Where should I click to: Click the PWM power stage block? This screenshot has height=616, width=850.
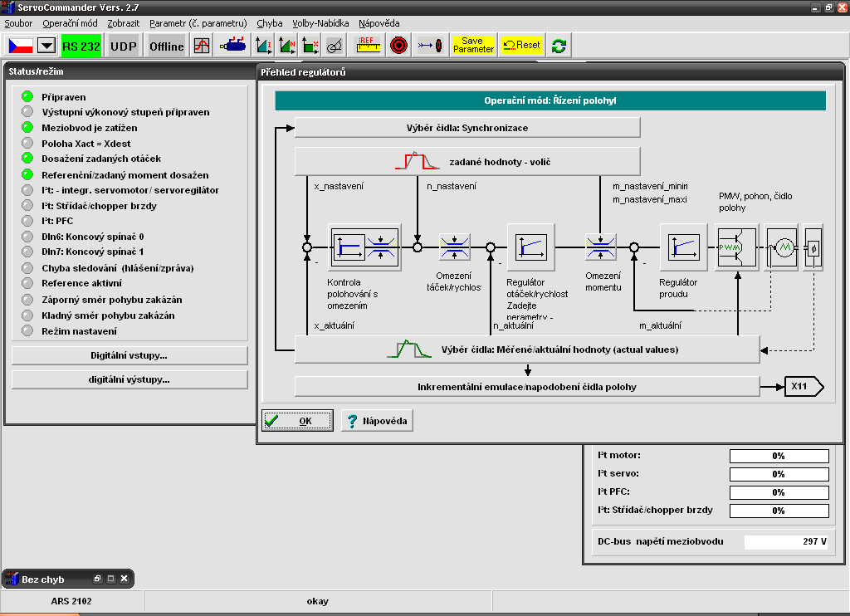[x=737, y=247]
